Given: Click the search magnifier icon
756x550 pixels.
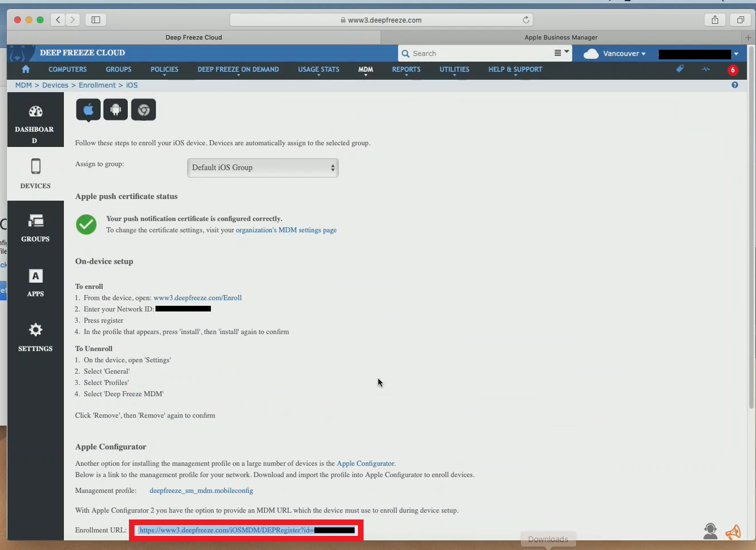Looking at the screenshot, I should [405, 54].
